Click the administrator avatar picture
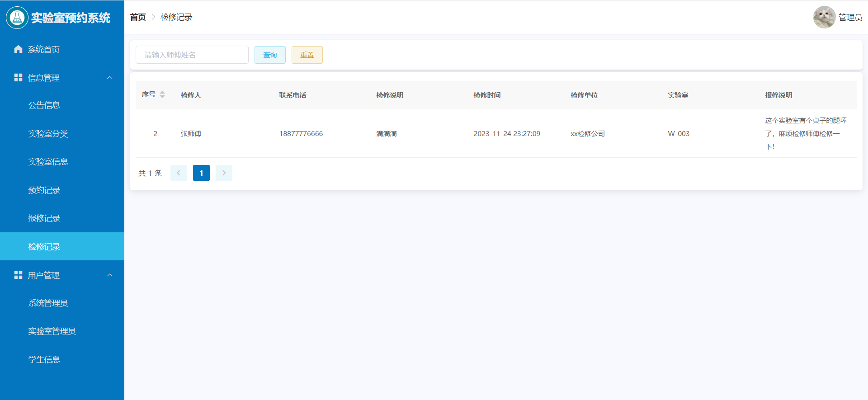The height and width of the screenshot is (400, 868). pyautogui.click(x=824, y=17)
